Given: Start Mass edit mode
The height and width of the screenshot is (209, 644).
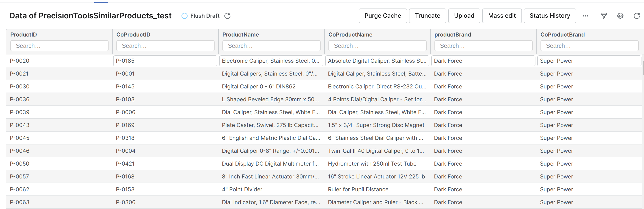Looking at the screenshot, I should click(x=501, y=16).
